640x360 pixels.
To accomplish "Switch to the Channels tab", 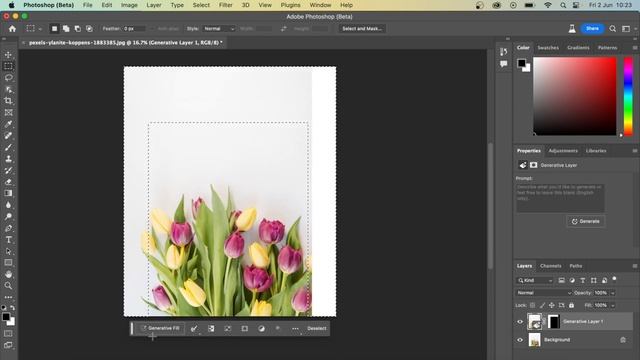I will (550, 266).
